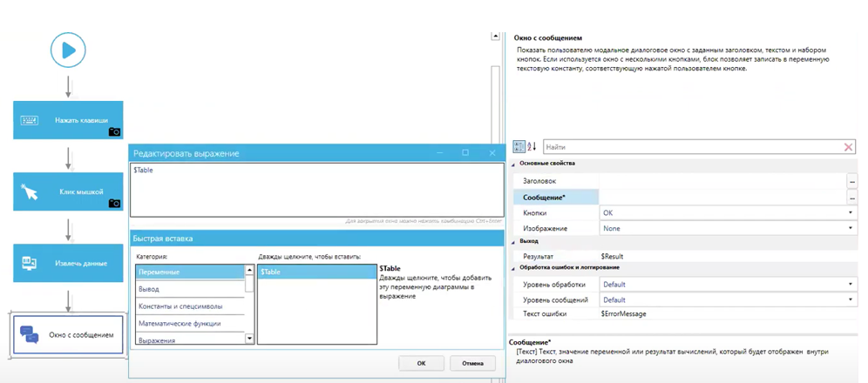Open the Изображение dropdown showing None
Viewport: 868px width, 383px height.
coord(851,228)
